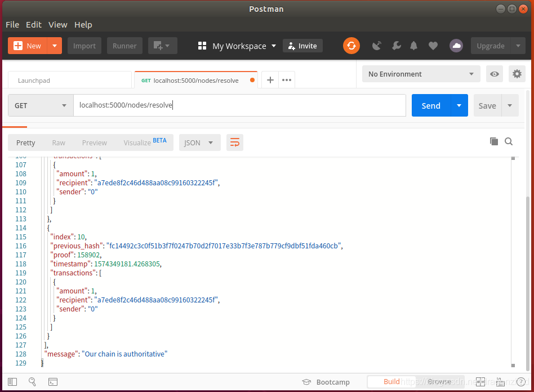
Task: Open notifications bell icon
Action: [413, 46]
